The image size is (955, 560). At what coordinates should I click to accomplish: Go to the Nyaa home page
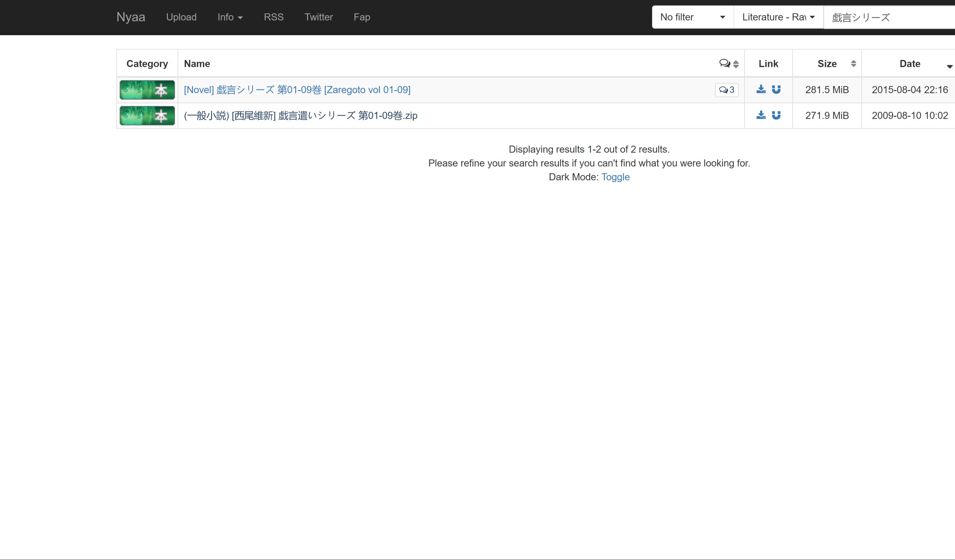131,17
